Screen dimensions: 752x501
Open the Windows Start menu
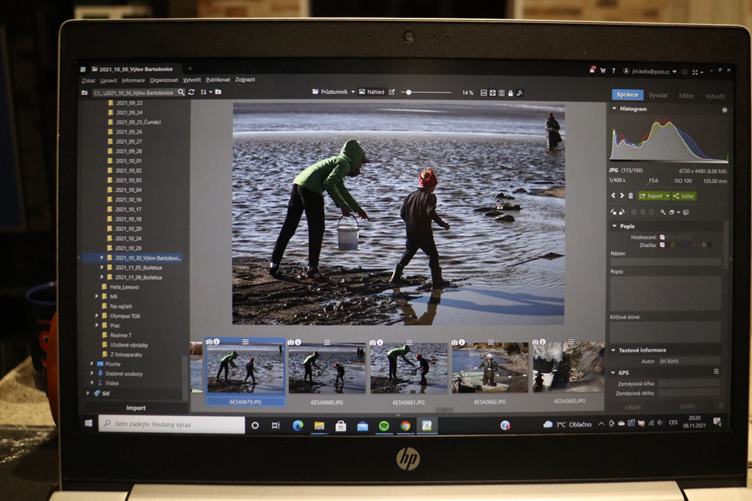88,423
